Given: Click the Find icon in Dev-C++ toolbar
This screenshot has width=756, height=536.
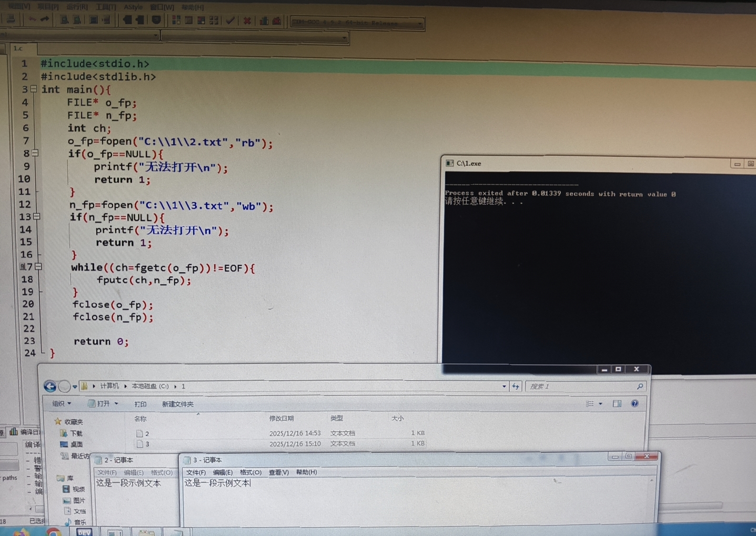Looking at the screenshot, I should (x=64, y=20).
